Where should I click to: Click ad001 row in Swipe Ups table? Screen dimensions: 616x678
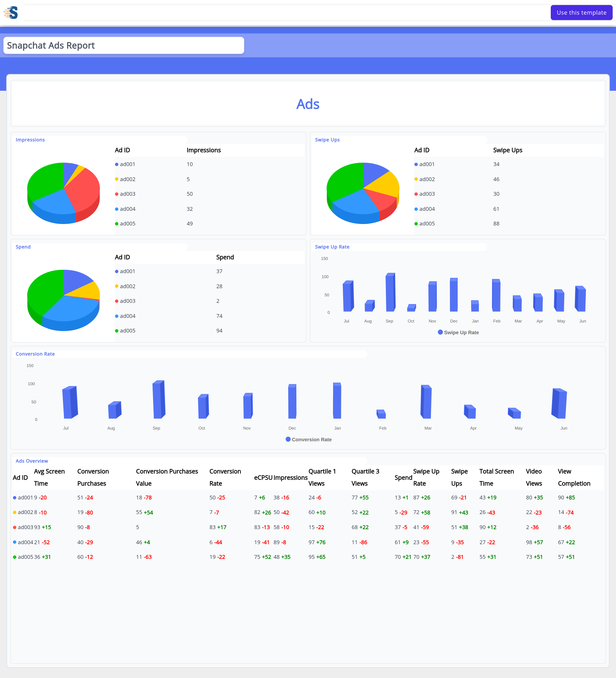coord(509,164)
